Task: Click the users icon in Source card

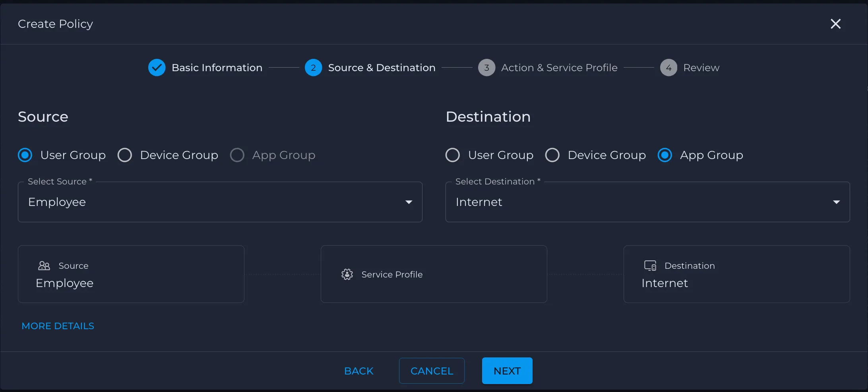Action: [x=44, y=266]
